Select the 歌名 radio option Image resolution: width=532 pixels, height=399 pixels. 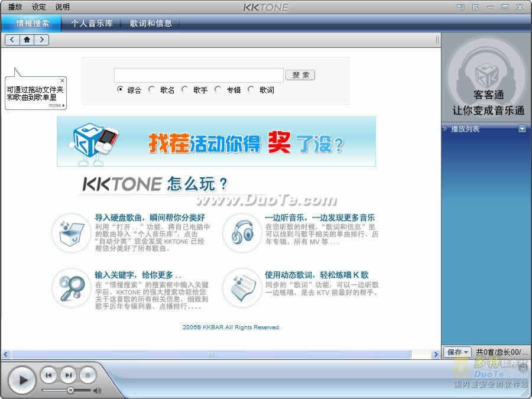(152, 89)
